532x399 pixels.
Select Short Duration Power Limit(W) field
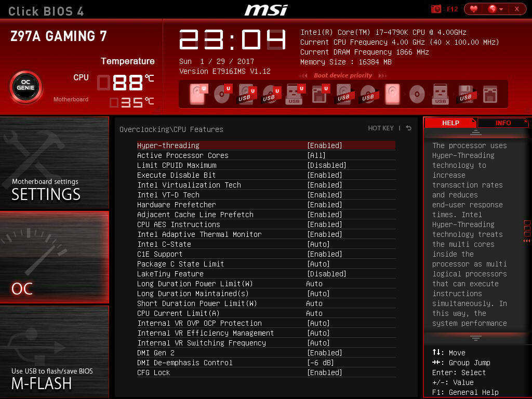(x=266, y=303)
